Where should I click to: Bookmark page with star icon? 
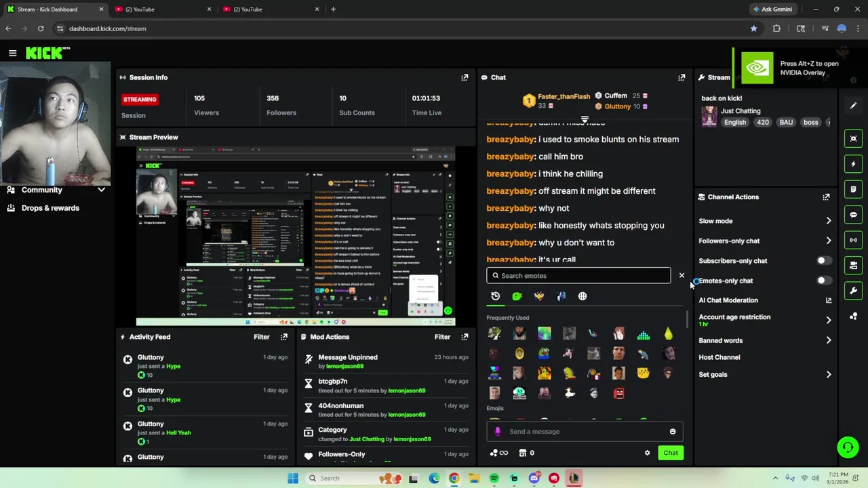point(753,28)
